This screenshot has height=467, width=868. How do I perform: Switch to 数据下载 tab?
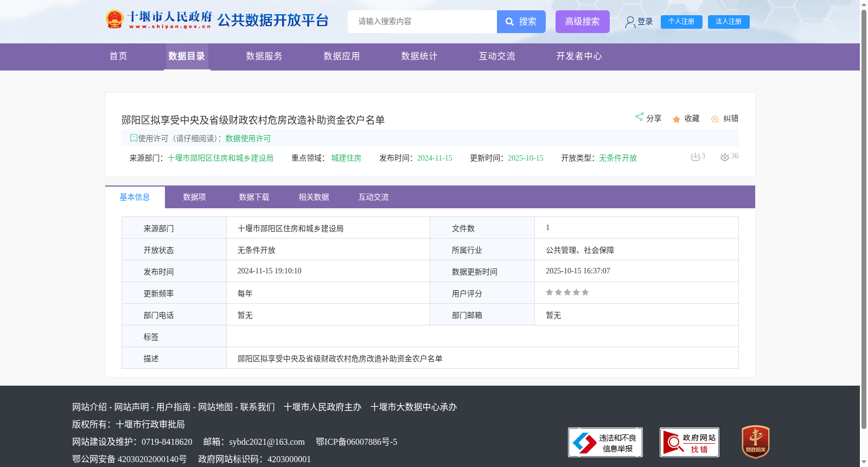coord(254,197)
